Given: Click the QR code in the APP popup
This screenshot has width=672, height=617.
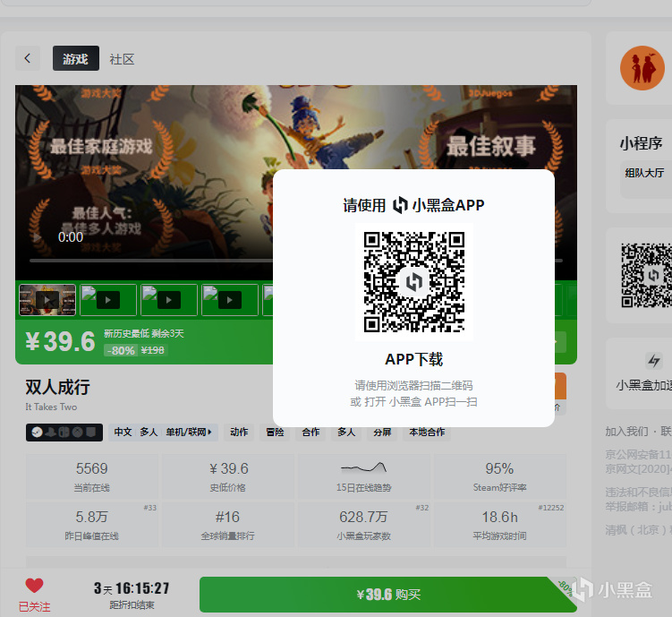Looking at the screenshot, I should coord(414,282).
